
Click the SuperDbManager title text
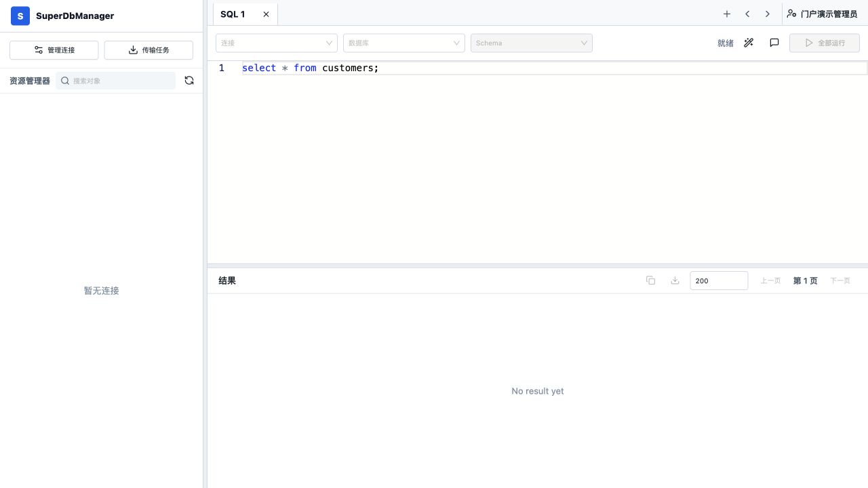point(75,16)
